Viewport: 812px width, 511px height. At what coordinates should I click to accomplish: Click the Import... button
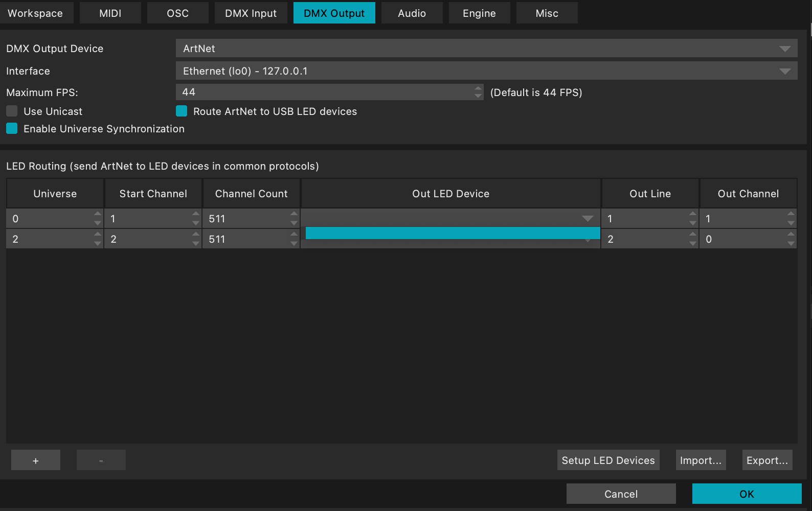[701, 460]
